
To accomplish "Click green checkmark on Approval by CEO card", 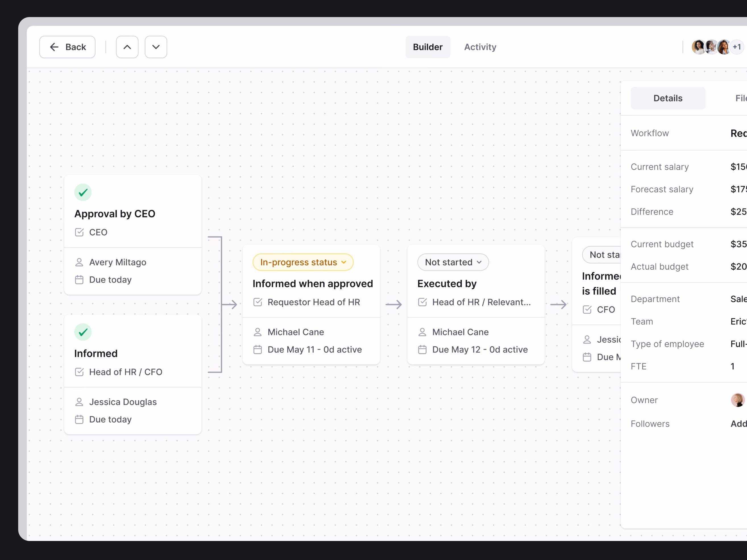I will (x=83, y=192).
